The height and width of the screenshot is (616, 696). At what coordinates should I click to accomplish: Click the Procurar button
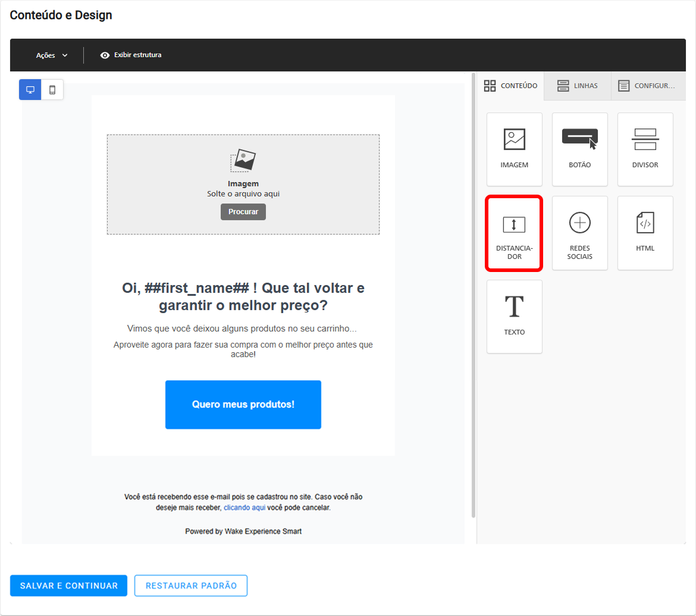pyautogui.click(x=243, y=212)
